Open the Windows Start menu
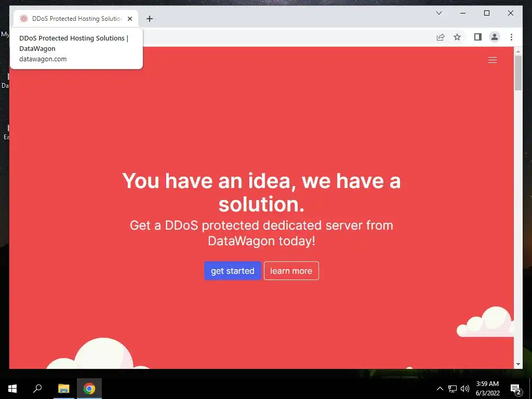532x399 pixels. pos(12,389)
